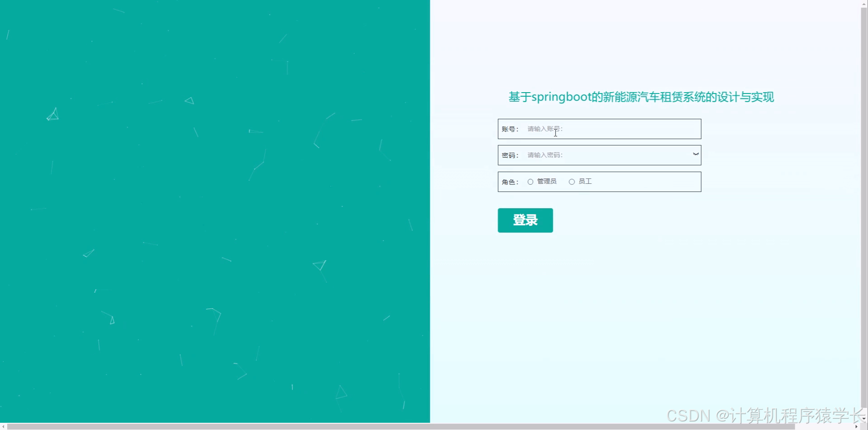Click the down arrow on the vertical scrollbar
Image resolution: width=868 pixels, height=430 pixels.
coord(863,419)
